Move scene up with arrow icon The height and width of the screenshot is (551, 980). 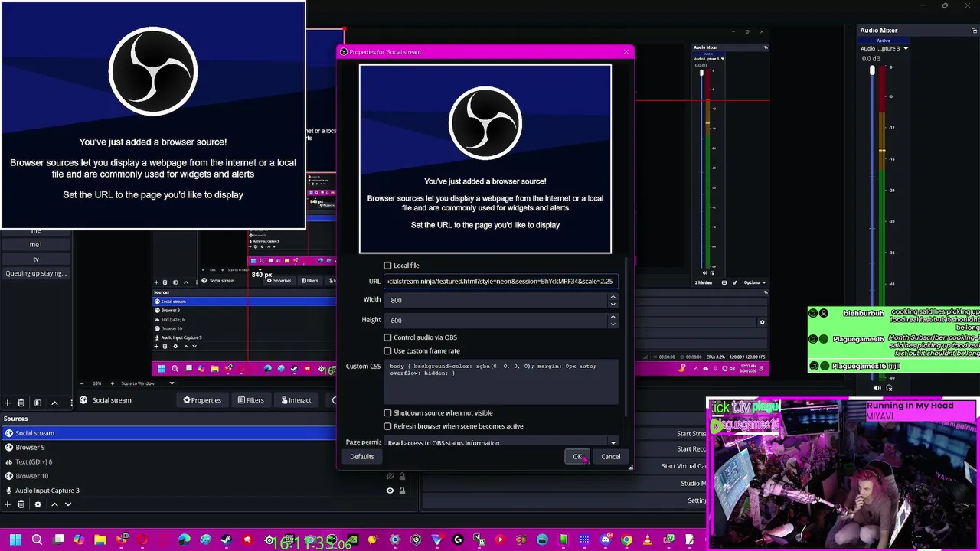tap(54, 403)
